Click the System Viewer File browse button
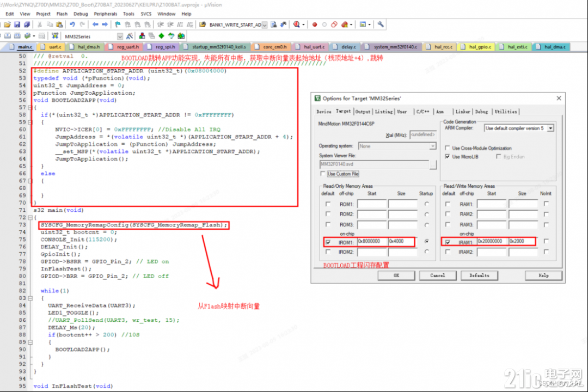Viewport: 588px width, 392px height. (x=433, y=164)
